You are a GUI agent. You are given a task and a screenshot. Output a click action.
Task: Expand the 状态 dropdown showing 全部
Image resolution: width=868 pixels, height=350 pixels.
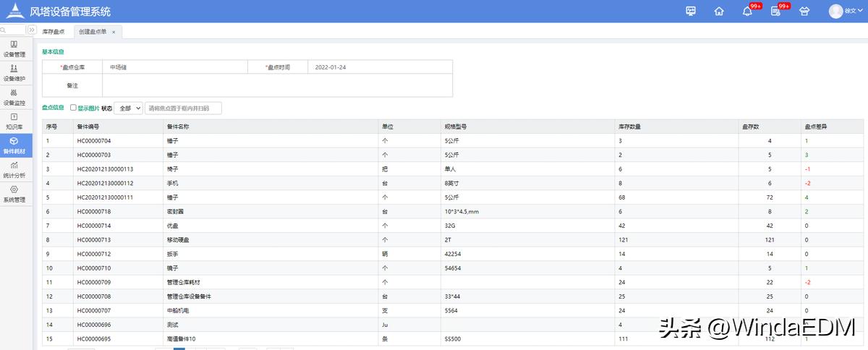point(128,108)
